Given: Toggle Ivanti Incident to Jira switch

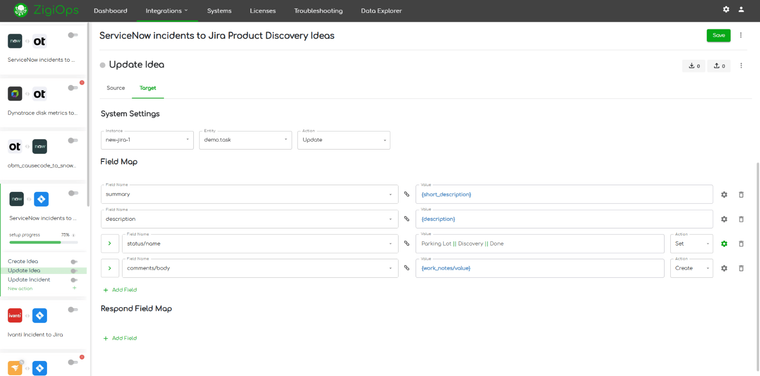Looking at the screenshot, I should pyautogui.click(x=73, y=309).
